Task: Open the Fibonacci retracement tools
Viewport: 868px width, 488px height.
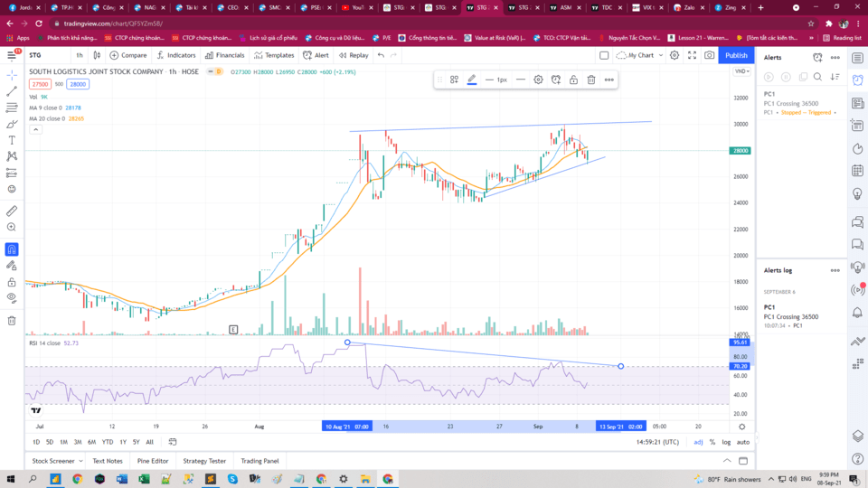Action: click(12, 108)
